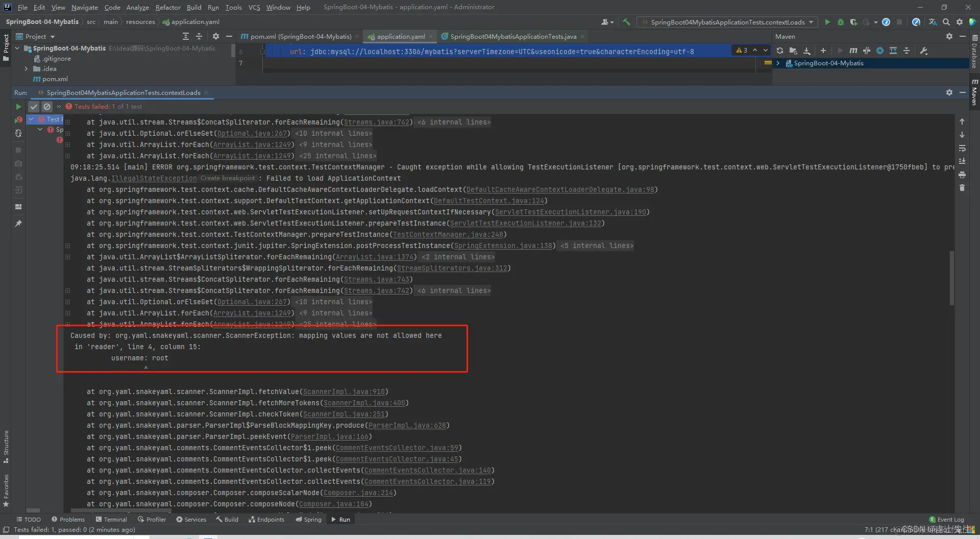Open the Problems tool window
The height and width of the screenshot is (539, 980).
(x=68, y=520)
